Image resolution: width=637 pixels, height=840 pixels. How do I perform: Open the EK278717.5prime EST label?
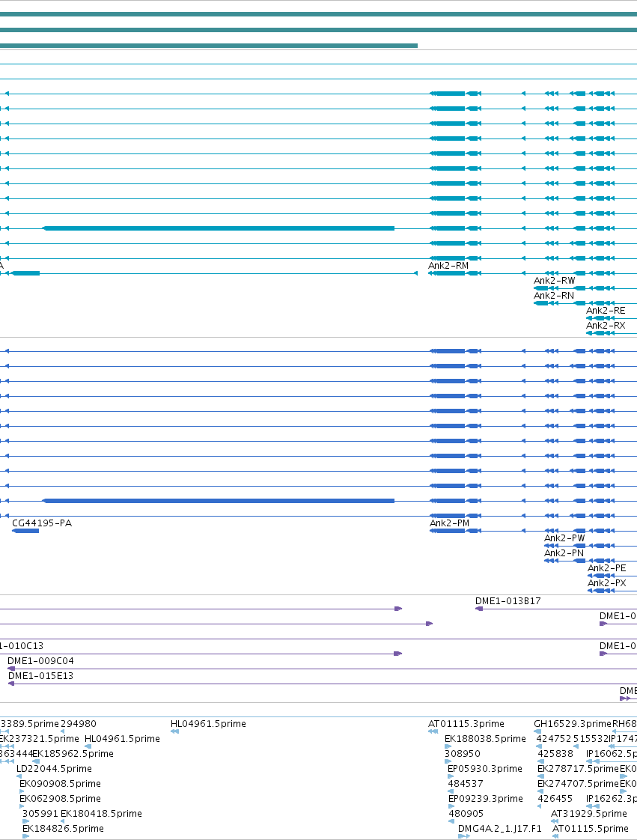[x=578, y=769]
